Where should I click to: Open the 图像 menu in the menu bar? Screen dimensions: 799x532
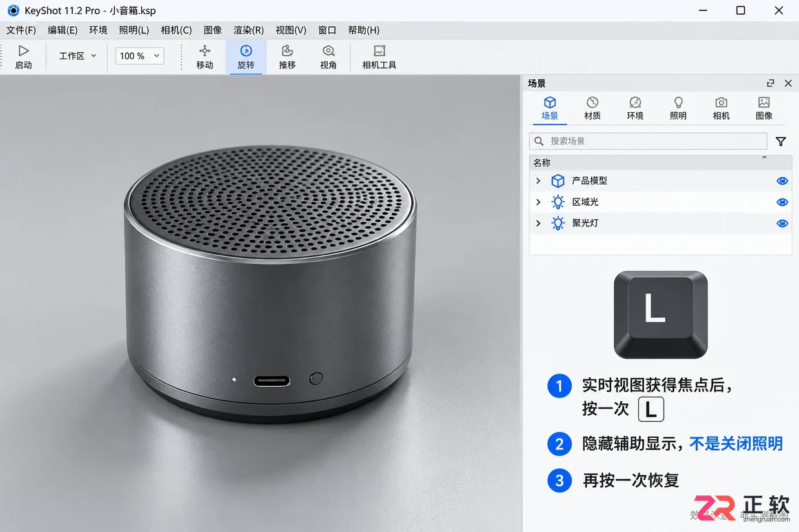pyautogui.click(x=212, y=30)
